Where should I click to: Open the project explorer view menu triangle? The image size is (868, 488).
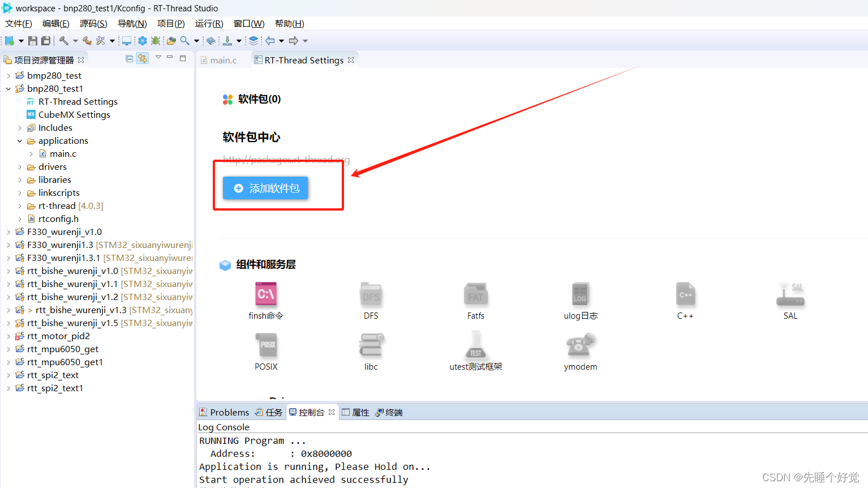click(x=158, y=57)
